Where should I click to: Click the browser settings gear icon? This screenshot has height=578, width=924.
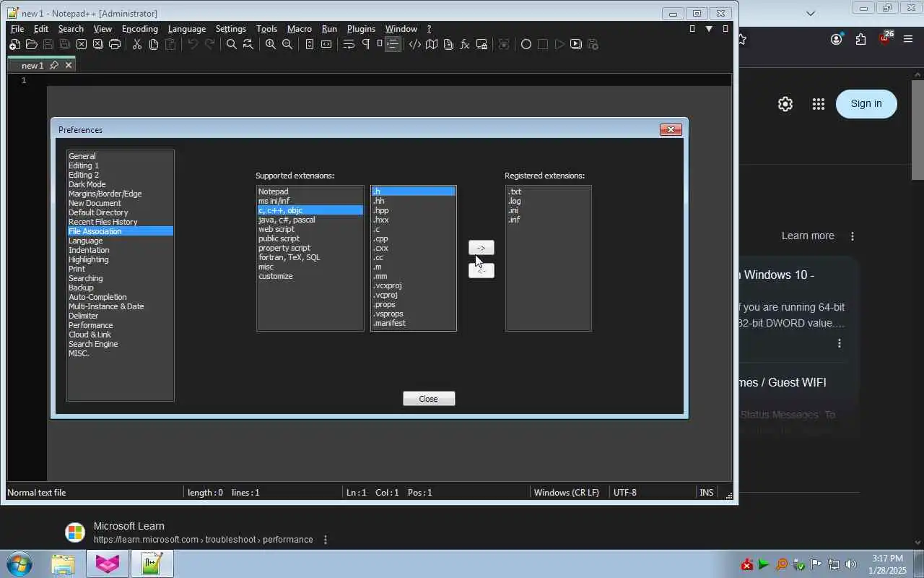[x=785, y=104]
